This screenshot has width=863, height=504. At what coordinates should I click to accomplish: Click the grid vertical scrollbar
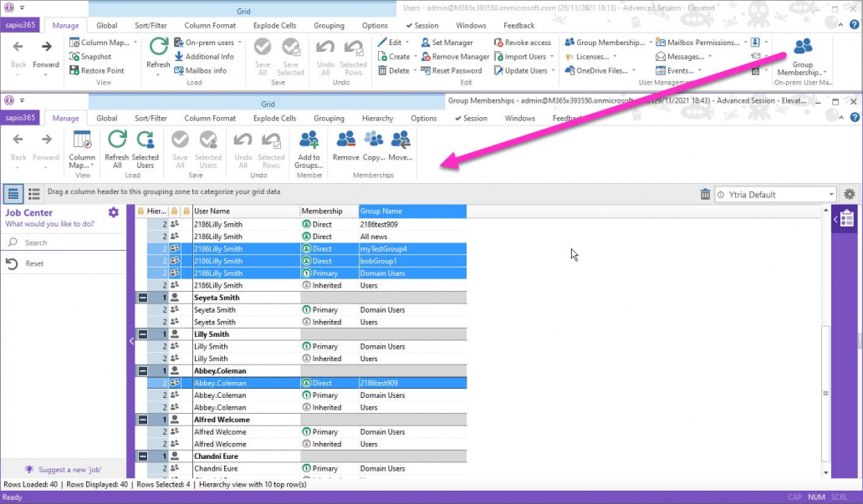[x=825, y=394]
